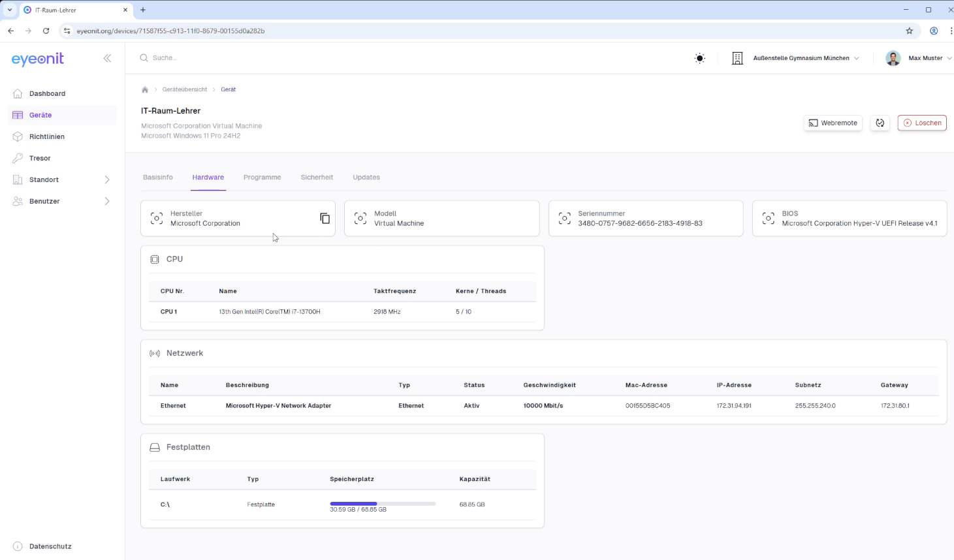Click the Webremote button

click(x=833, y=123)
